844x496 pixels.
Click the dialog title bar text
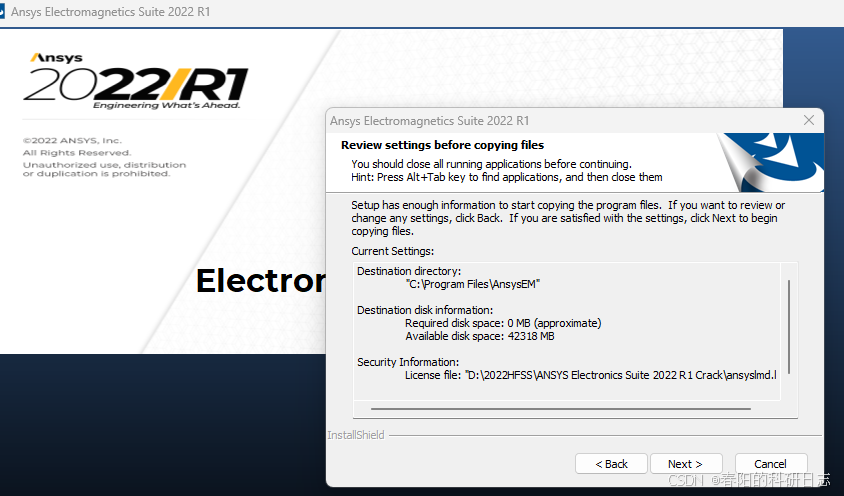(x=430, y=121)
